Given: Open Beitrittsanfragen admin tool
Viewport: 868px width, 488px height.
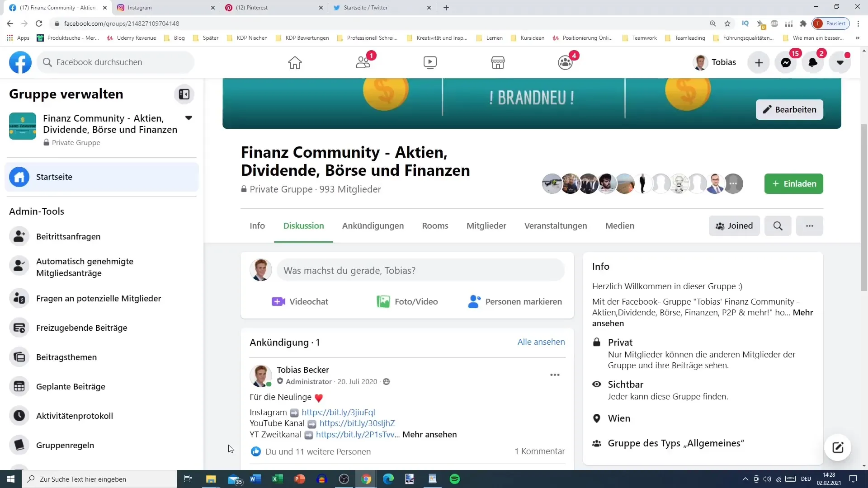Looking at the screenshot, I should point(102,236).
